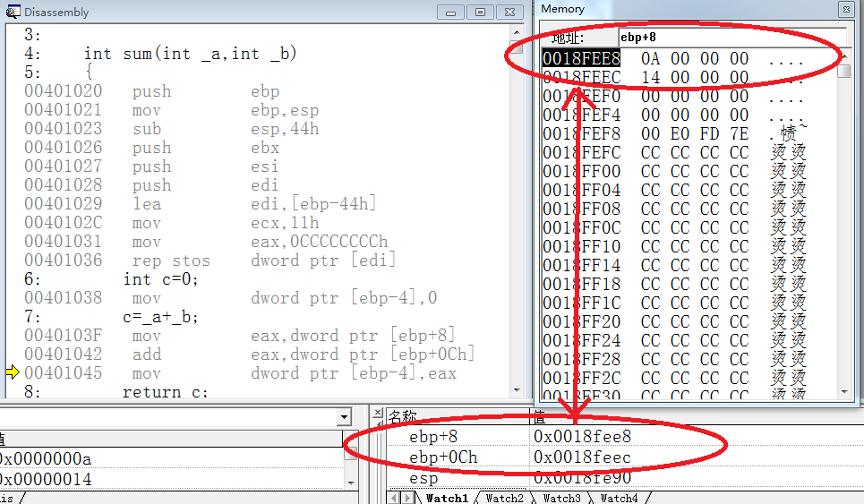Click the Disassembly scrollbar down arrow
This screenshot has width=864, height=504.
pyautogui.click(x=517, y=389)
